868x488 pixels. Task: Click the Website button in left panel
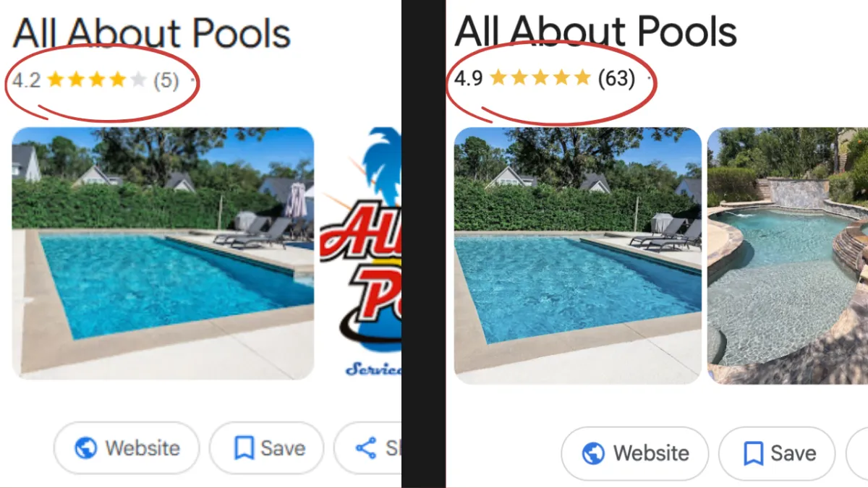point(127,448)
